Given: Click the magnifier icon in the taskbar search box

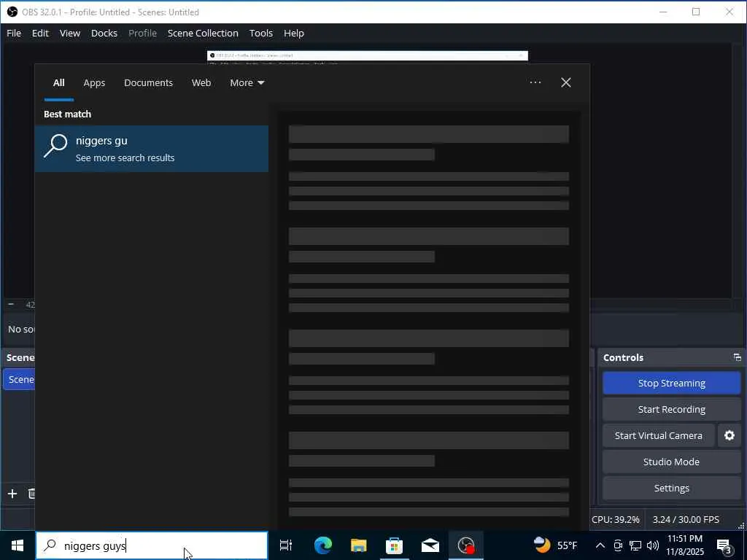Looking at the screenshot, I should 50,545.
